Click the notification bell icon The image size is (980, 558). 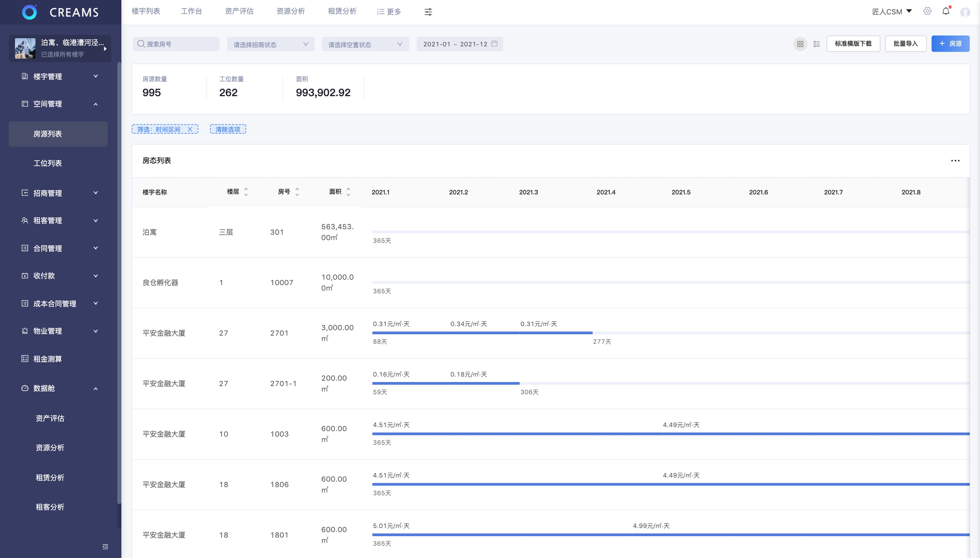(946, 12)
